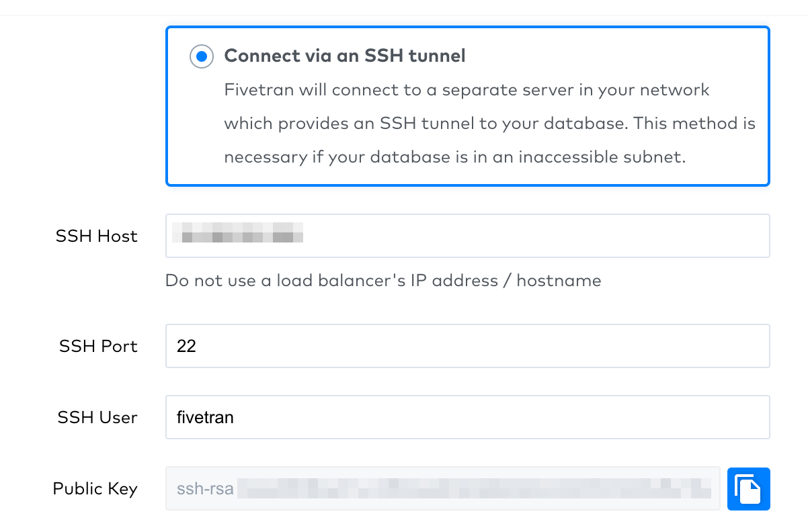Choose the filled radio circle in the highlighted box
The height and width of the screenshot is (532, 808).
[202, 56]
